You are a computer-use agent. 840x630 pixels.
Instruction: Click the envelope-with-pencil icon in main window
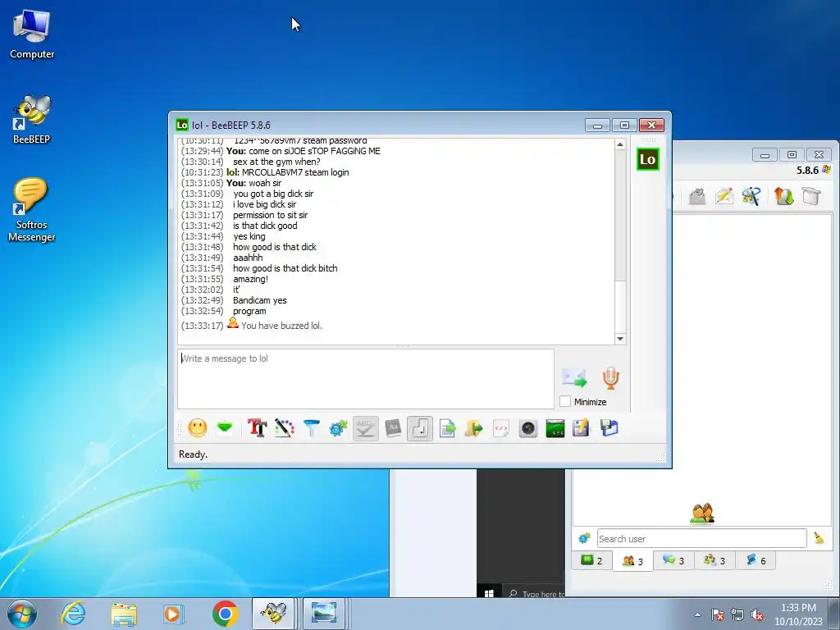coord(724,196)
